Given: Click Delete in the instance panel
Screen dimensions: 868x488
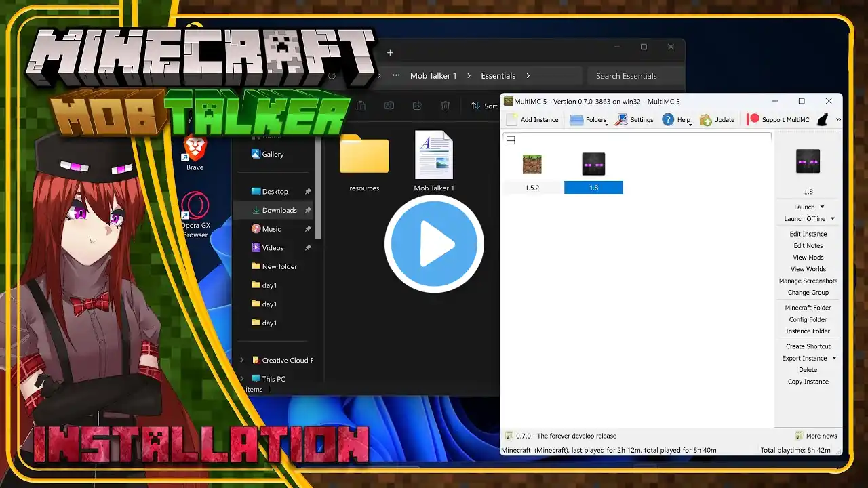Looking at the screenshot, I should pyautogui.click(x=808, y=370).
